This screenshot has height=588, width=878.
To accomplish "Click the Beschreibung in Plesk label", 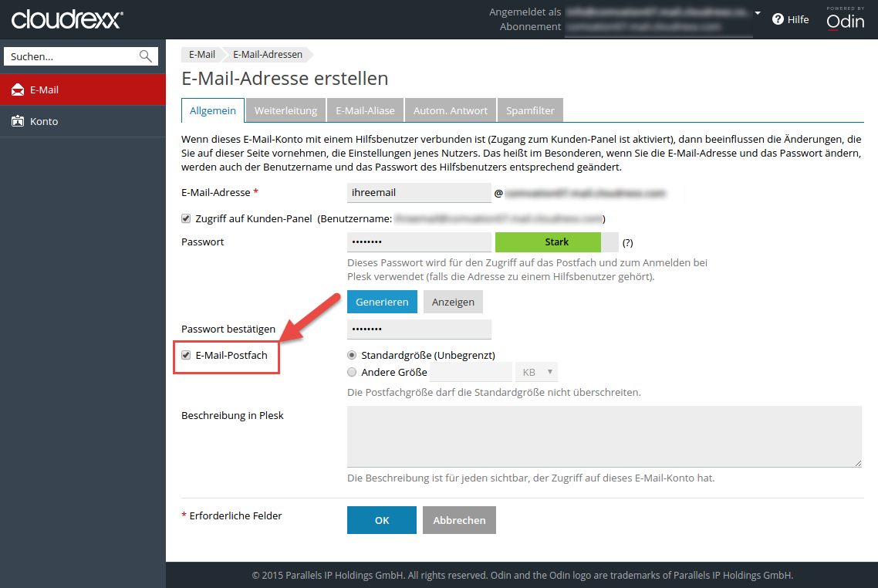I will pyautogui.click(x=232, y=415).
